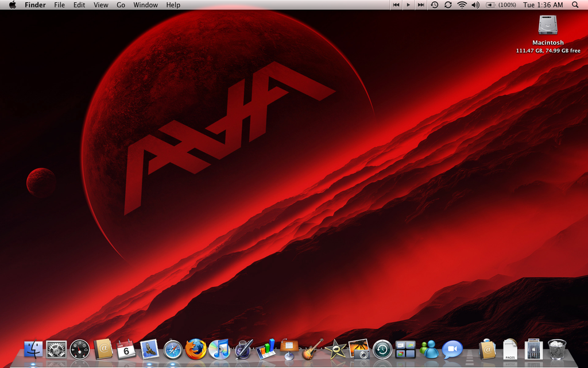Play music using menu bar play button

coord(408,5)
